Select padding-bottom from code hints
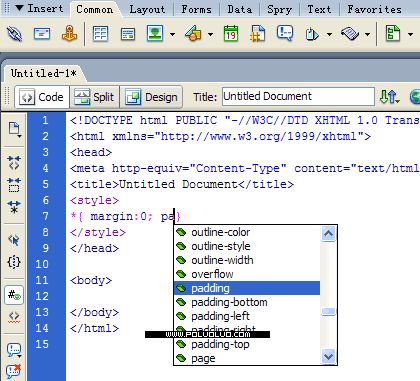Image resolution: width=420 pixels, height=381 pixels. (x=247, y=302)
